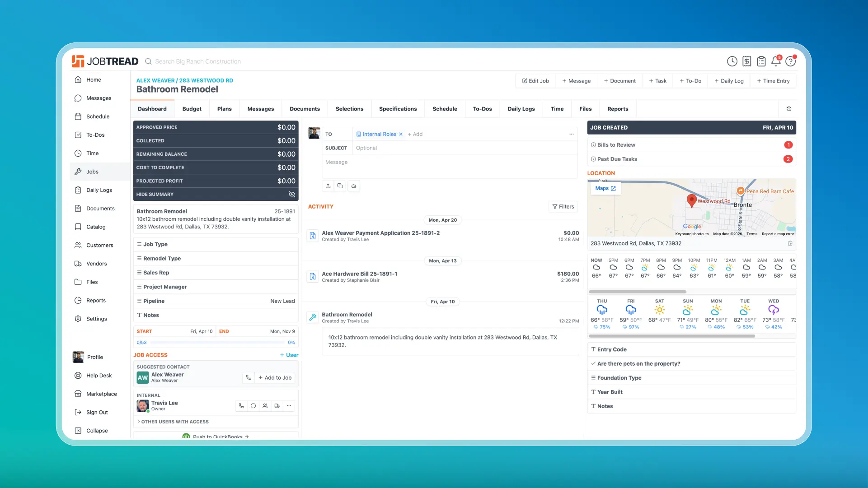The width and height of the screenshot is (868, 488).
Task: Call Travis Lee with the phone icon
Action: coord(241,406)
